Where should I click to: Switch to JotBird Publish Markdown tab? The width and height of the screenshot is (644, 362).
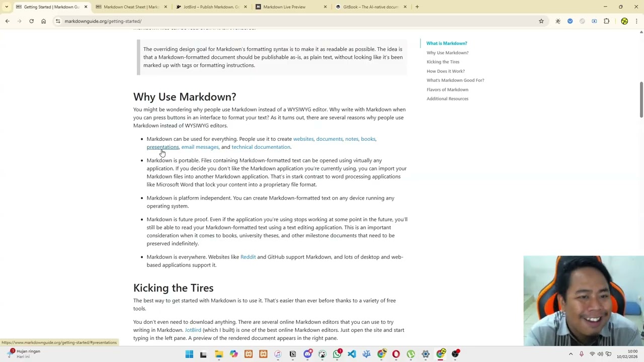pos(211,7)
